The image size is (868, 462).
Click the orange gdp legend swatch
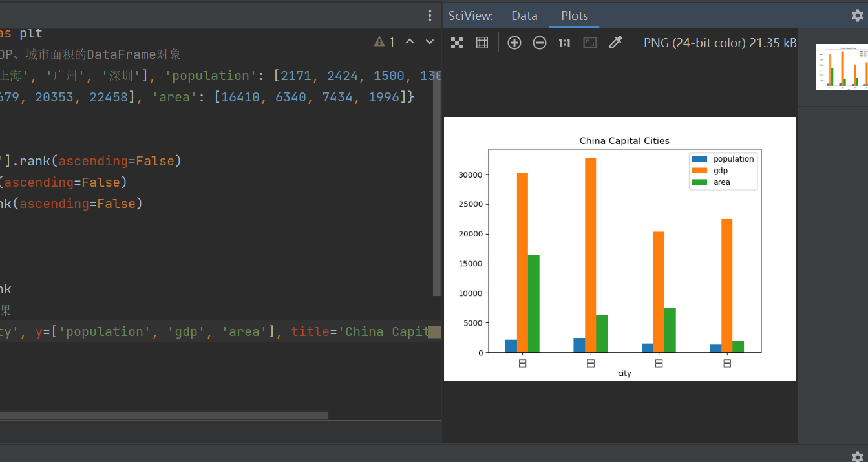coord(699,171)
